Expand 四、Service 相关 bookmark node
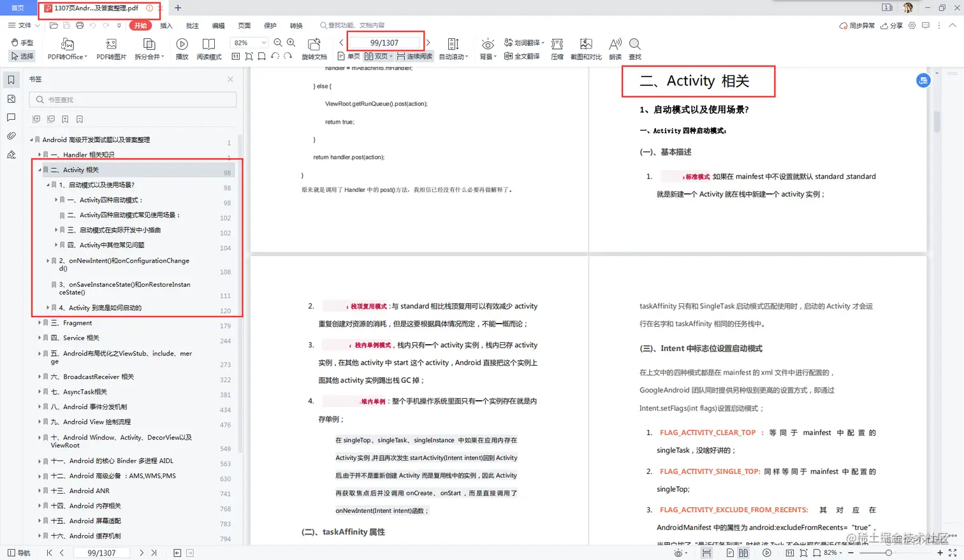The width and height of the screenshot is (964, 560). 40,338
